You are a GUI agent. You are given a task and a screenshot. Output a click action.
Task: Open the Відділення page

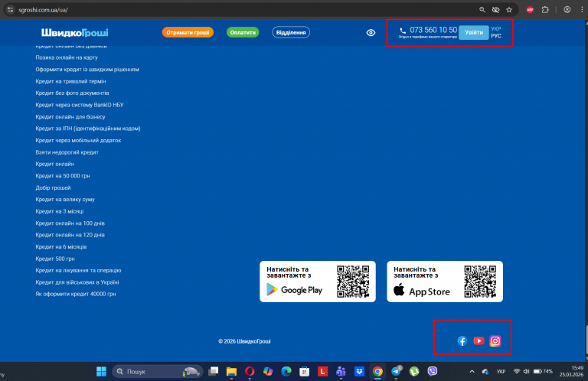(x=291, y=33)
